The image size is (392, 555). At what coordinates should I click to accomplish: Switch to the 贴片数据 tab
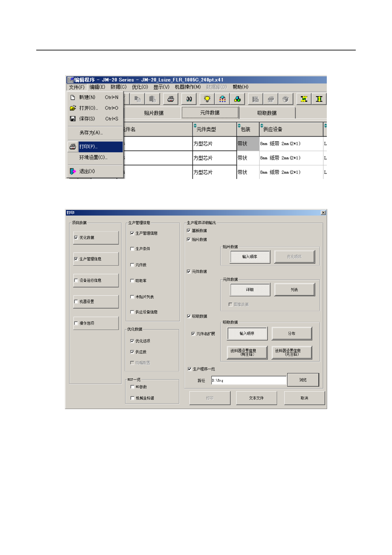point(154,113)
